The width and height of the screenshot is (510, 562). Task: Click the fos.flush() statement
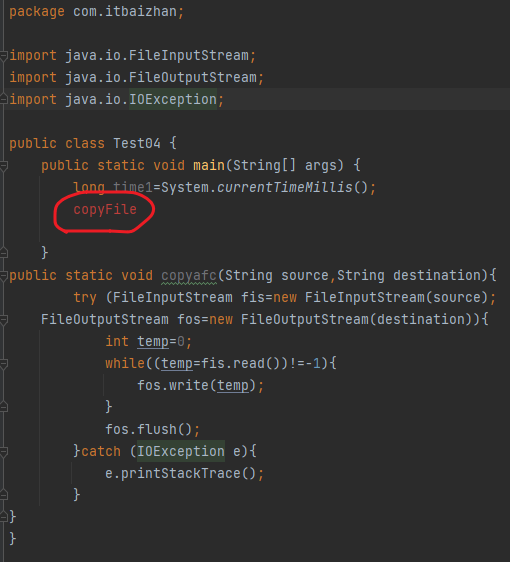152,429
